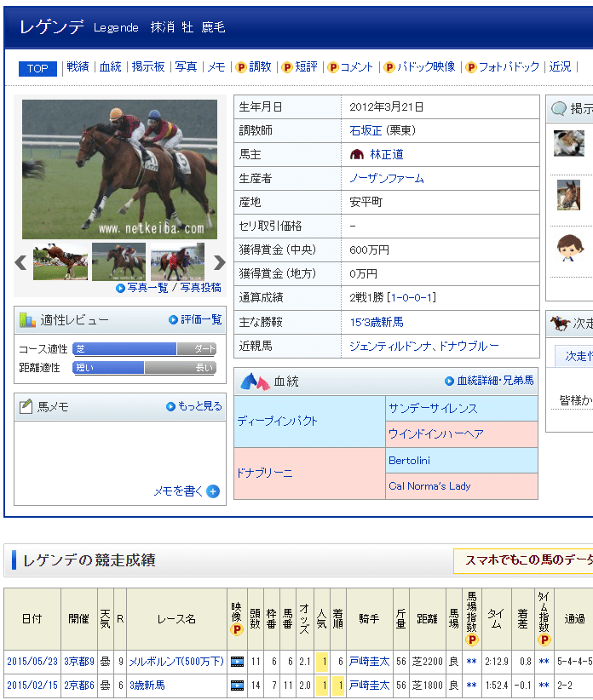
Task: Click the video icon for 3歳新馬 race
Action: click(x=237, y=685)
